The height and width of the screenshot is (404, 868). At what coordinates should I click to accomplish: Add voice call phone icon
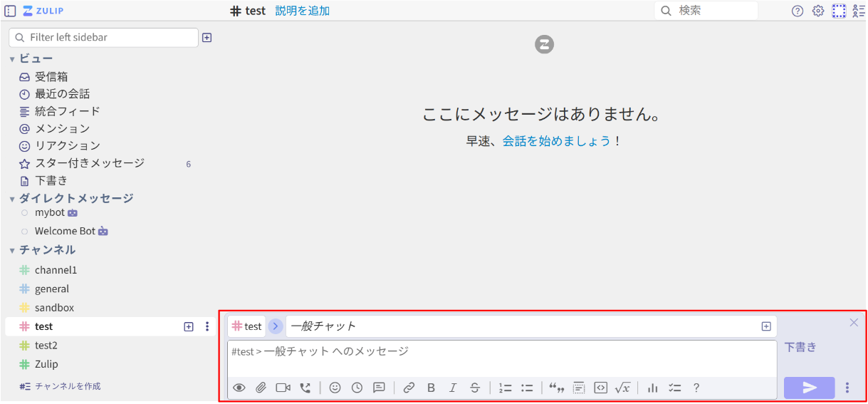(305, 388)
